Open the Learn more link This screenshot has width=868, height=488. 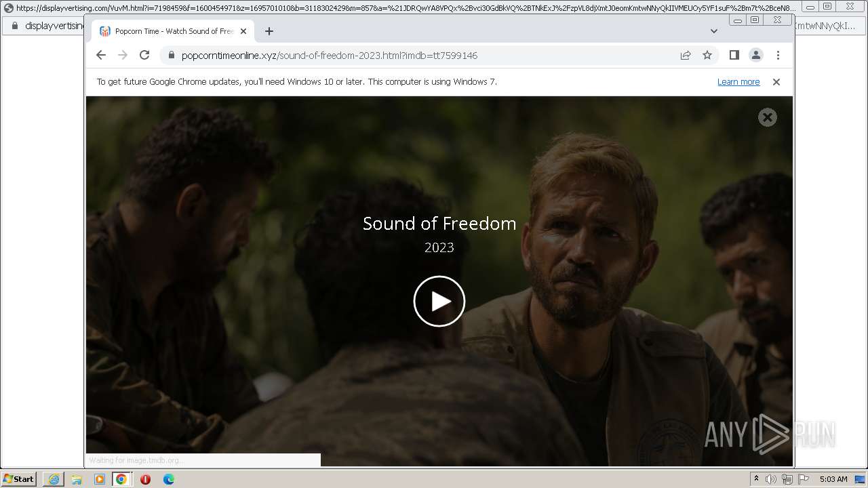(x=738, y=82)
